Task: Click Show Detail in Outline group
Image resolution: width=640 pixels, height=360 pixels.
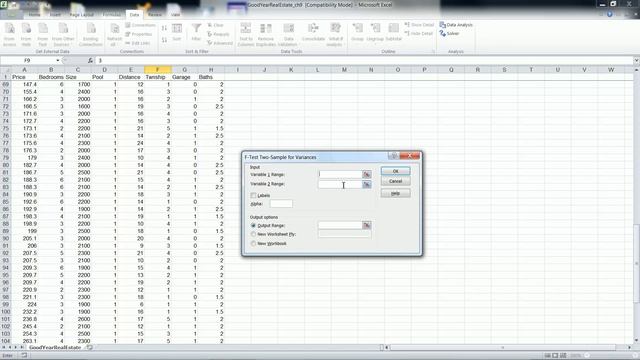Action: click(419, 25)
